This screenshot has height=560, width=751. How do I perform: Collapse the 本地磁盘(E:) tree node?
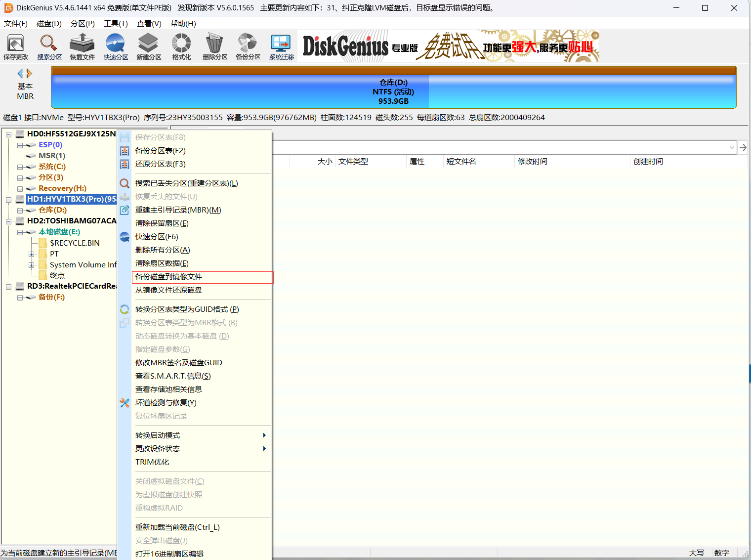click(20, 232)
